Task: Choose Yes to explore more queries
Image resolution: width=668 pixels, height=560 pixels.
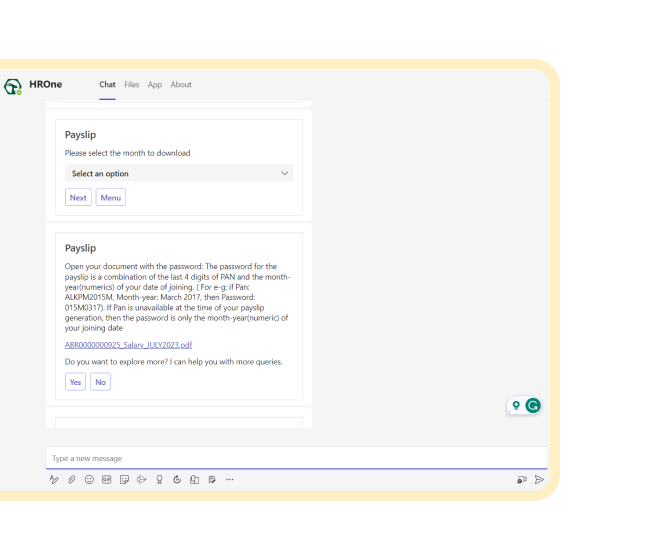Action: point(75,381)
